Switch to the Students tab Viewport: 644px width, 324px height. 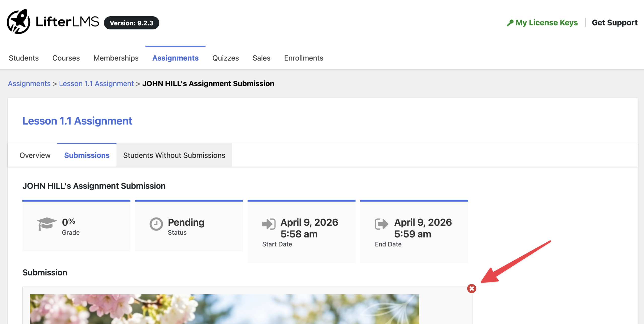tap(24, 58)
